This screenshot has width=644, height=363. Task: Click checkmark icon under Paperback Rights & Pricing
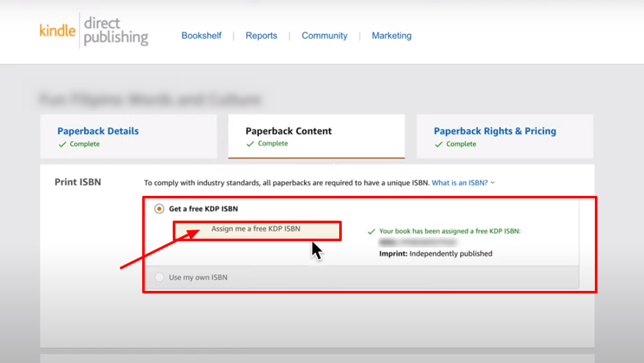coord(438,144)
